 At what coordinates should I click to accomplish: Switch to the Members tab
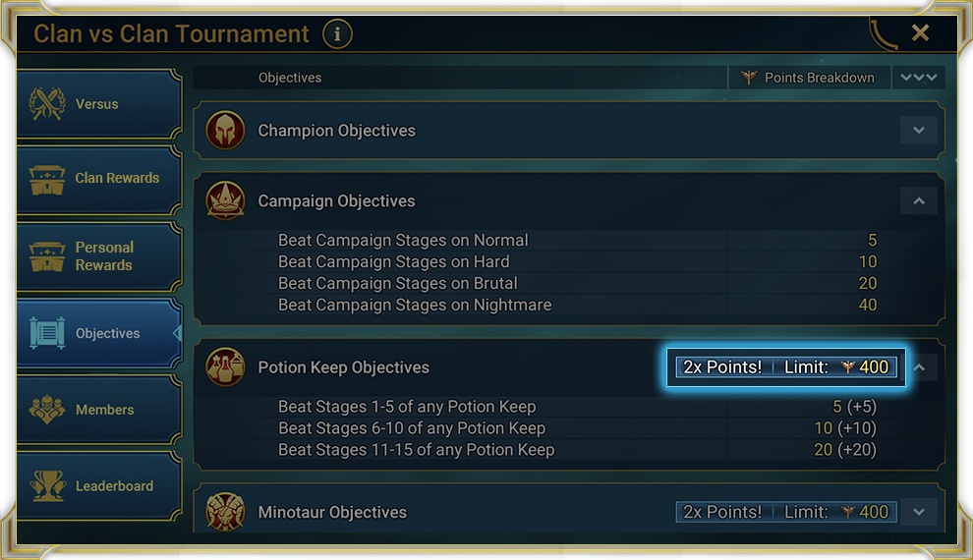point(98,410)
